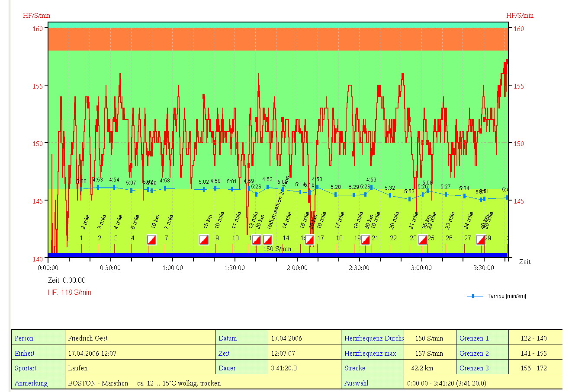
Task: Click the 5:53 pace data point
Action: [x=409, y=199]
